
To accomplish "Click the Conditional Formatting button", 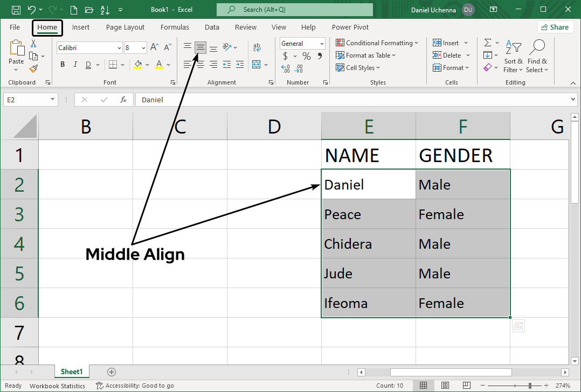I will [377, 43].
